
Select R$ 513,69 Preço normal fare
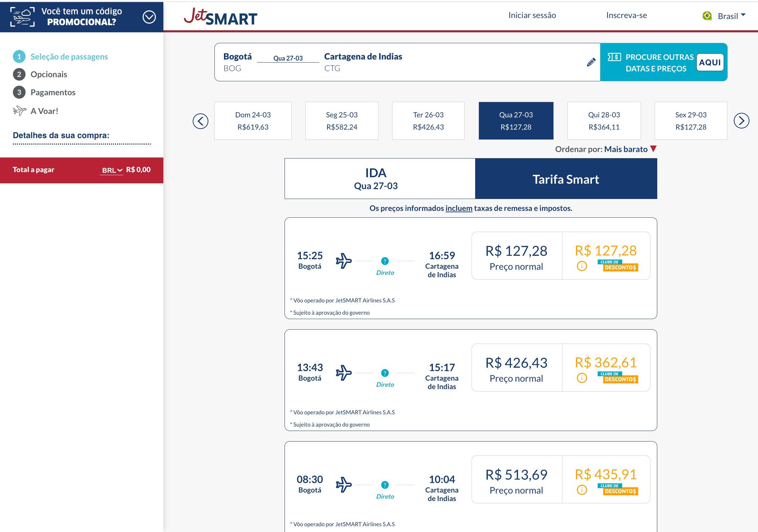point(517,480)
